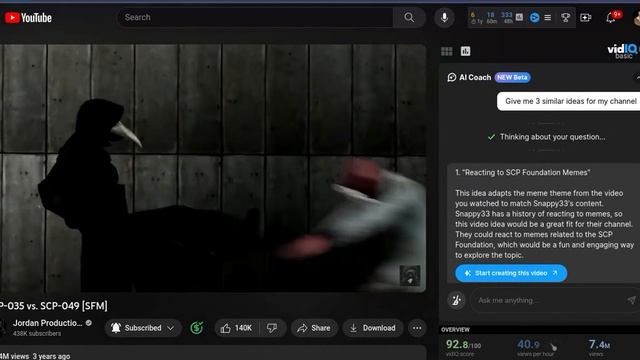Click the vidIQ basic logo
Screen dimensions: 640x360
pyautogui.click(x=623, y=51)
